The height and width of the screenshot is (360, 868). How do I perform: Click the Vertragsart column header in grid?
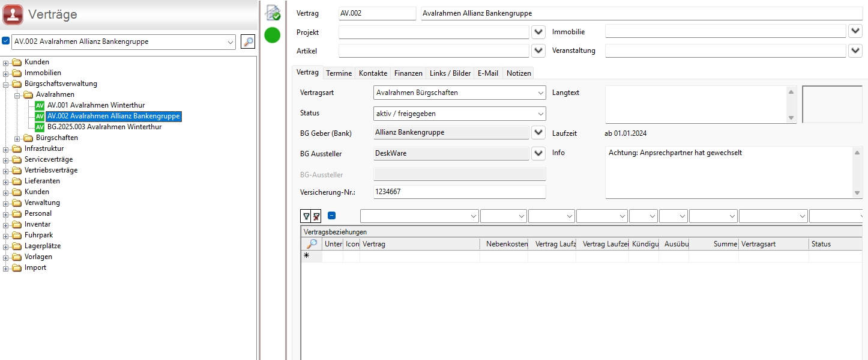pos(774,244)
